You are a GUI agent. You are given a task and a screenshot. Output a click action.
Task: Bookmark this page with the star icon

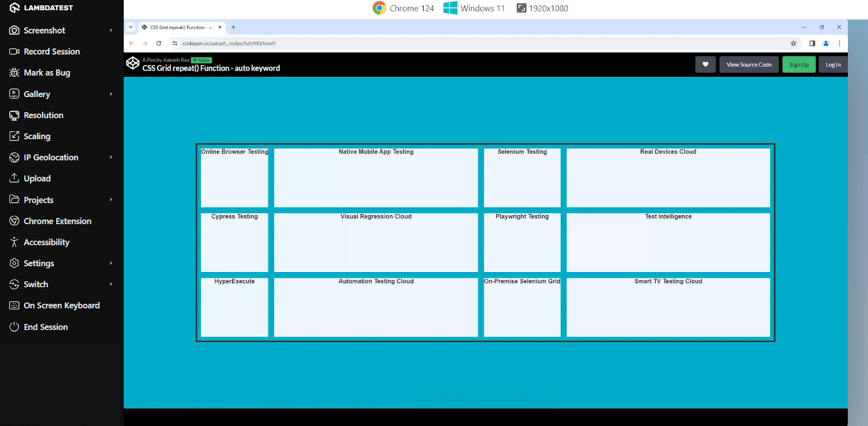pos(793,43)
